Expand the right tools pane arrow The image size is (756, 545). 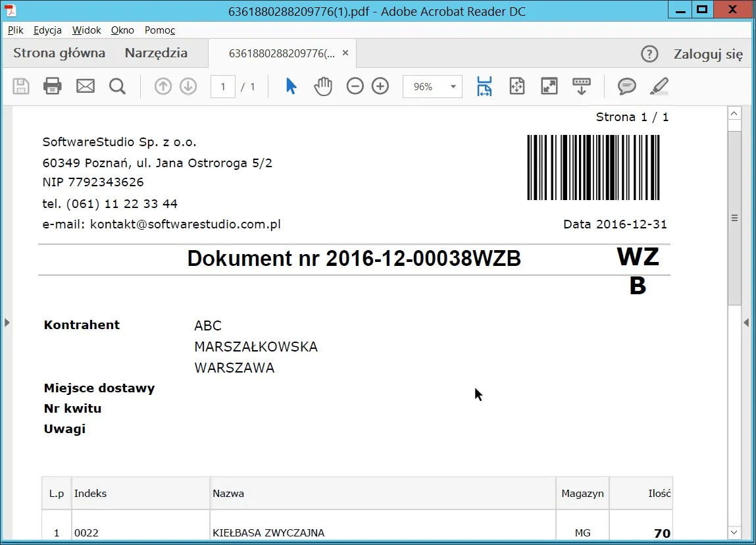click(x=746, y=322)
